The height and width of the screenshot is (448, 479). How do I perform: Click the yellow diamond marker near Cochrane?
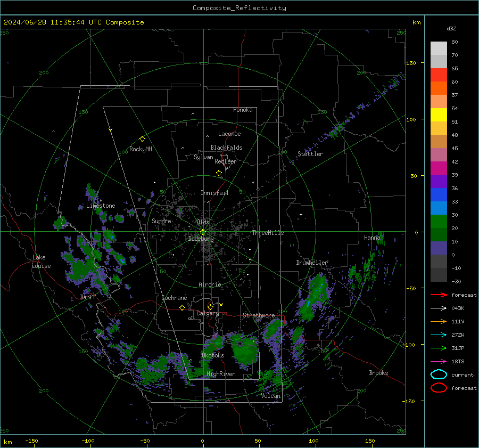(182, 307)
